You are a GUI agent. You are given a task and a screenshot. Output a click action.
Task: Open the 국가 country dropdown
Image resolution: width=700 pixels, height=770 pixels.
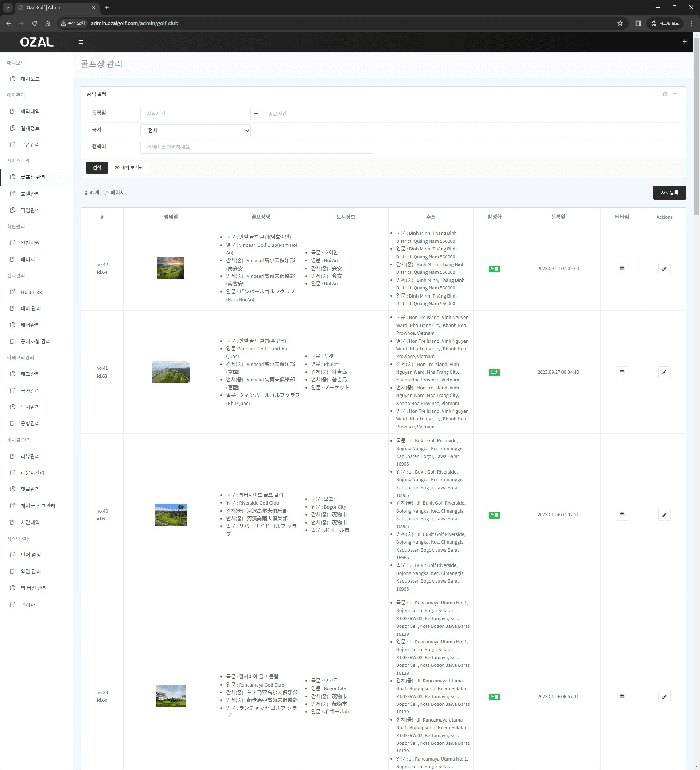click(195, 131)
